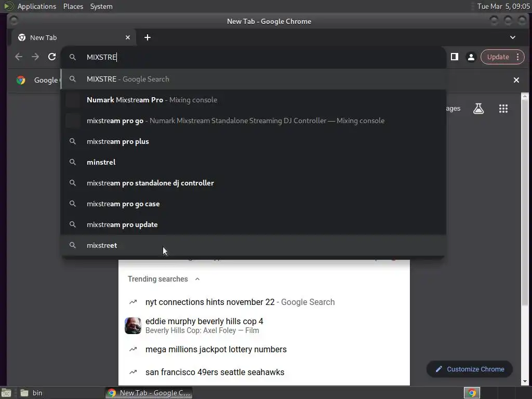Close the New Tab tab

pos(128,37)
